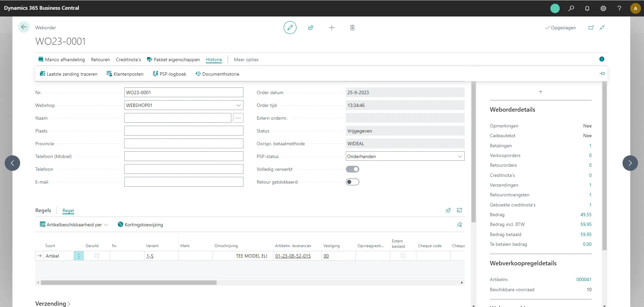Open the Webshop dropdown
This screenshot has height=307, width=644.
(238, 105)
